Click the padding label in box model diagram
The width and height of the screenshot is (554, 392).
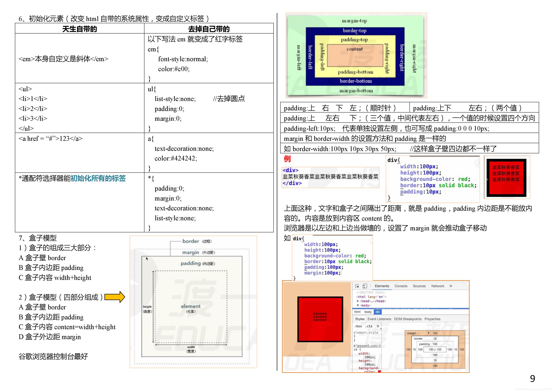point(425,344)
